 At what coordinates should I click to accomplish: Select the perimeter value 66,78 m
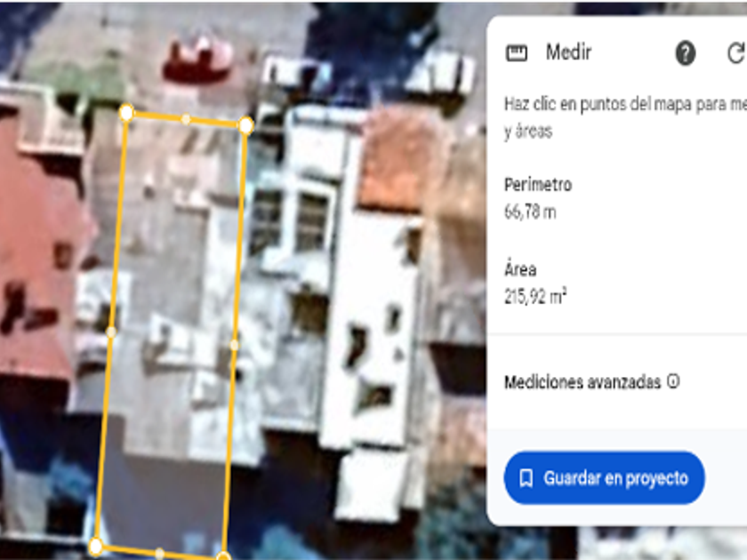530,212
